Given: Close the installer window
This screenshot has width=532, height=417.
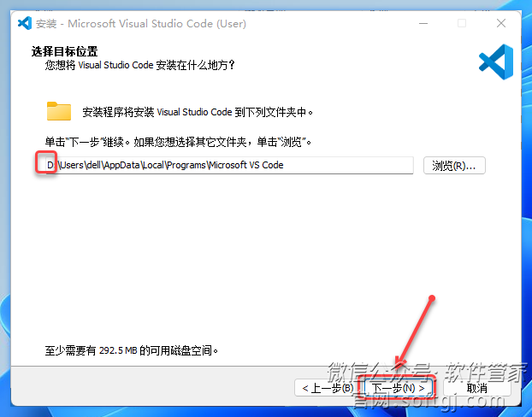Looking at the screenshot, I should (x=501, y=23).
